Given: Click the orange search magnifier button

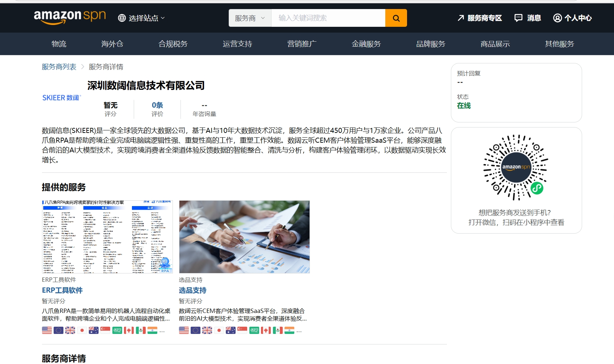Looking at the screenshot, I should (x=396, y=18).
